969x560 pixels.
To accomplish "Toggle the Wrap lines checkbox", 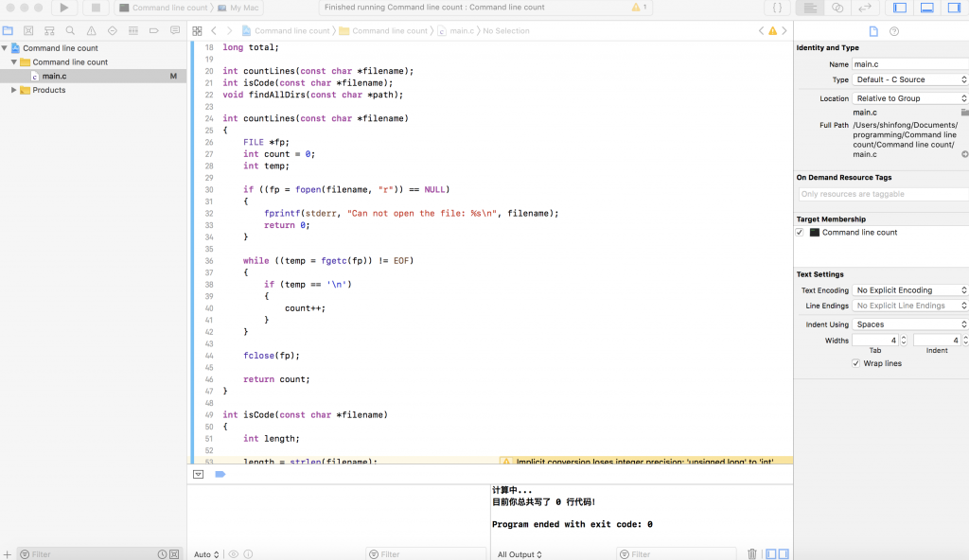I will coord(855,363).
